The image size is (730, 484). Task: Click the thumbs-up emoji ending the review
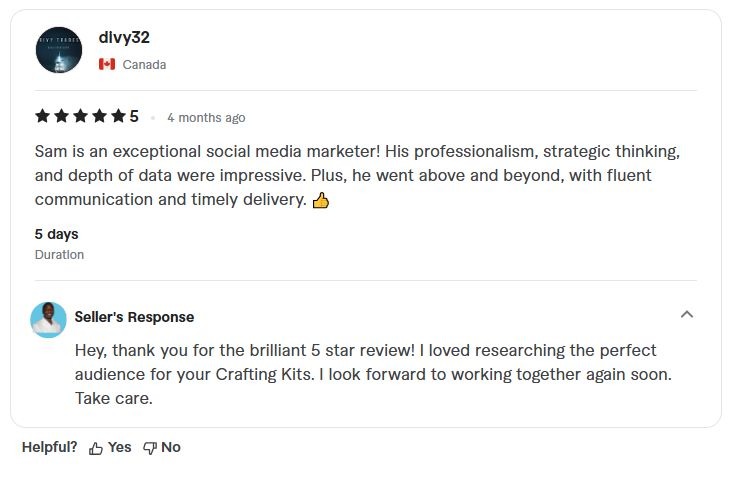coord(321,200)
